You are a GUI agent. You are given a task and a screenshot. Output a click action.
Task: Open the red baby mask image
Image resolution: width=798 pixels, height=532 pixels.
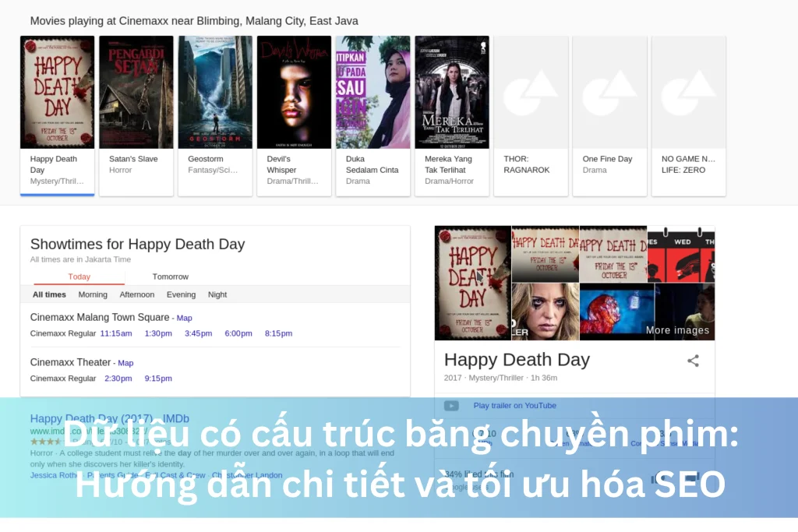(x=617, y=312)
